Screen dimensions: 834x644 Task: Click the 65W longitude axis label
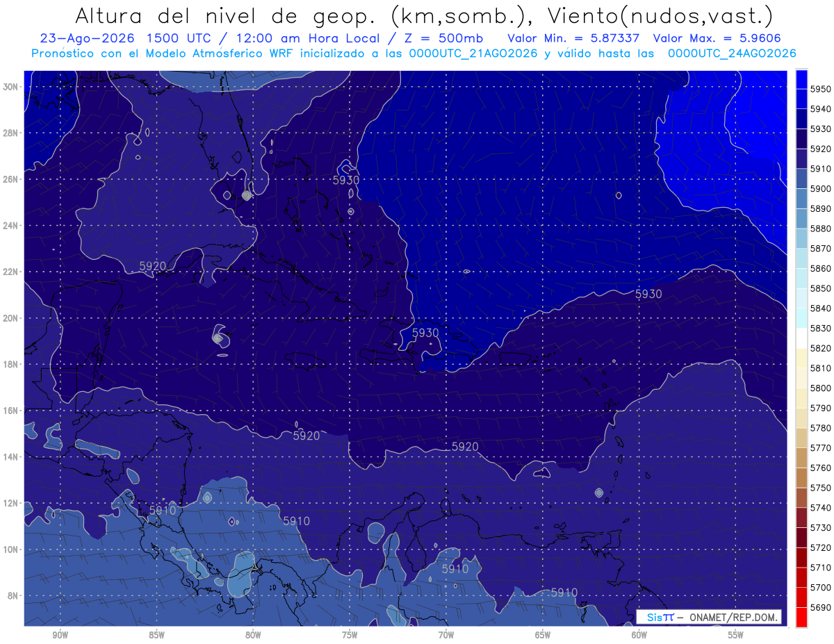pos(543,636)
